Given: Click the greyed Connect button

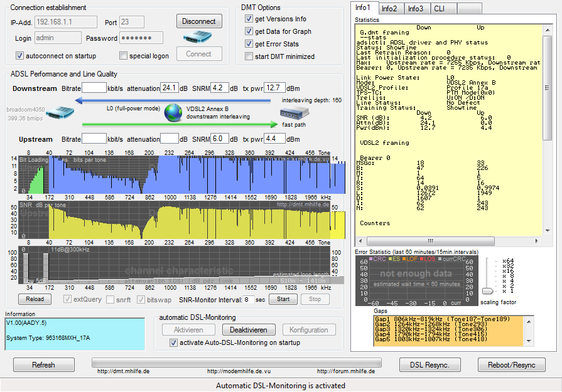Looking at the screenshot, I should [199, 54].
